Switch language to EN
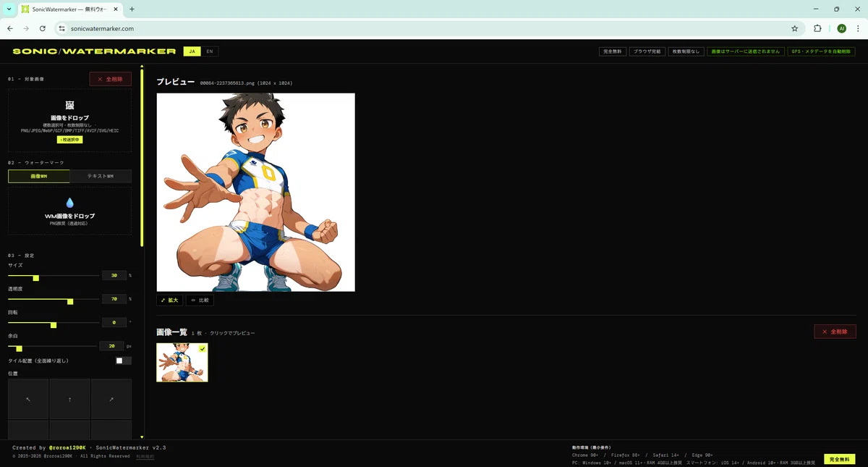The image size is (868, 467). coord(210,51)
